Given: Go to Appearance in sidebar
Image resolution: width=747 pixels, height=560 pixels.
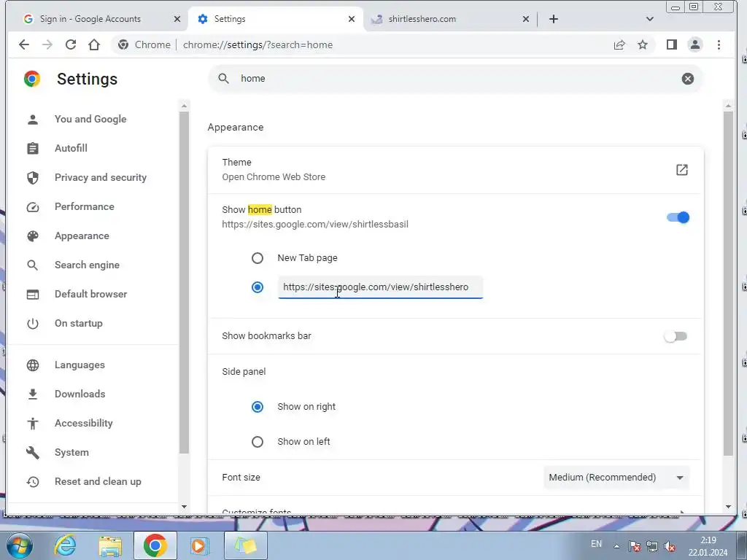Looking at the screenshot, I should (x=82, y=236).
